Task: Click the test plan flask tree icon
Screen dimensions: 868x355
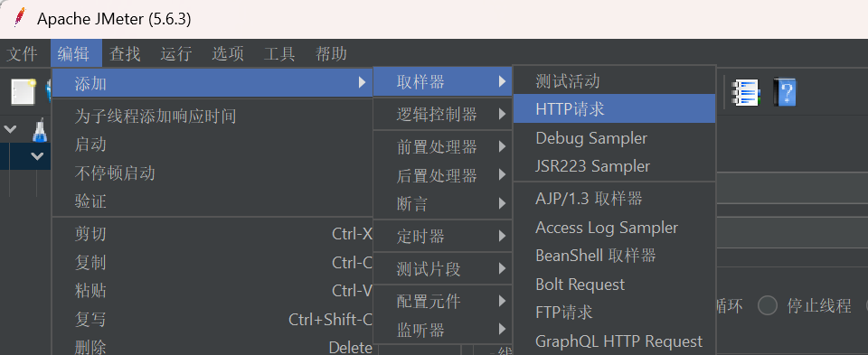Action: pos(39,130)
